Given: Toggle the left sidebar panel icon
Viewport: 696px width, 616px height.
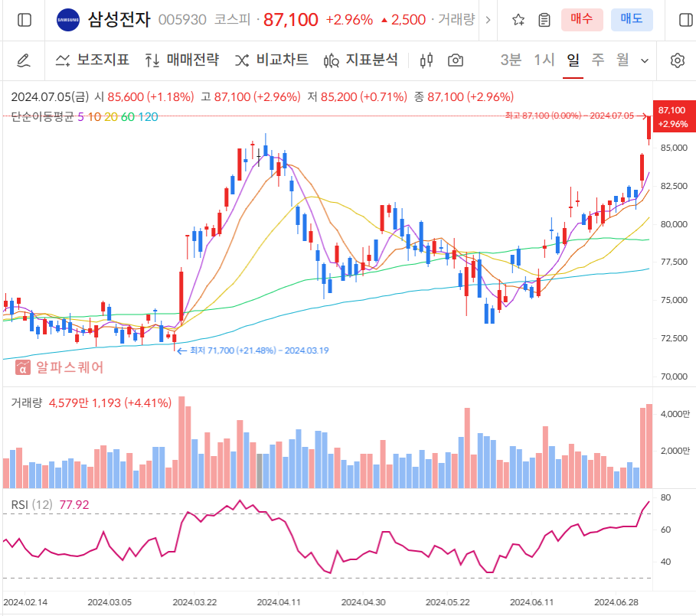Looking at the screenshot, I should pos(23,21).
